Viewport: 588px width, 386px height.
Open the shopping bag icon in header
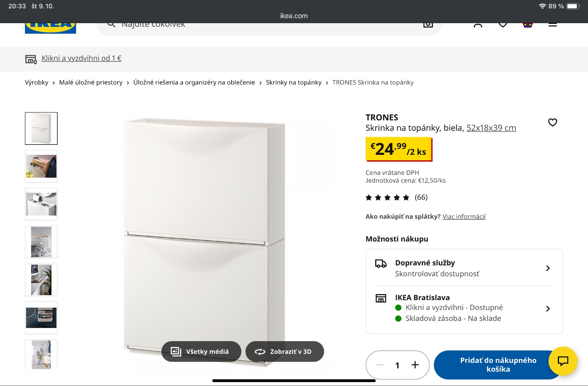click(x=528, y=25)
